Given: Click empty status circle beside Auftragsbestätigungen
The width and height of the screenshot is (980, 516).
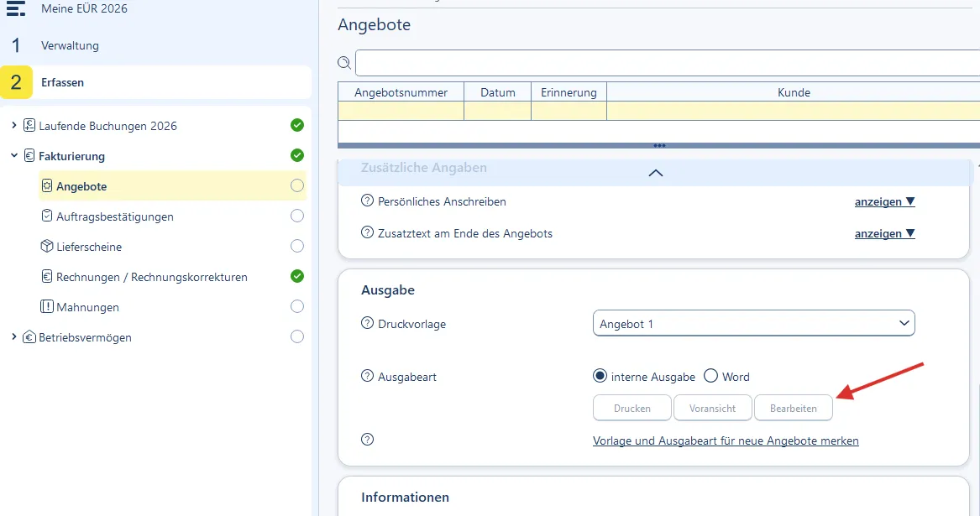Looking at the screenshot, I should tap(297, 216).
